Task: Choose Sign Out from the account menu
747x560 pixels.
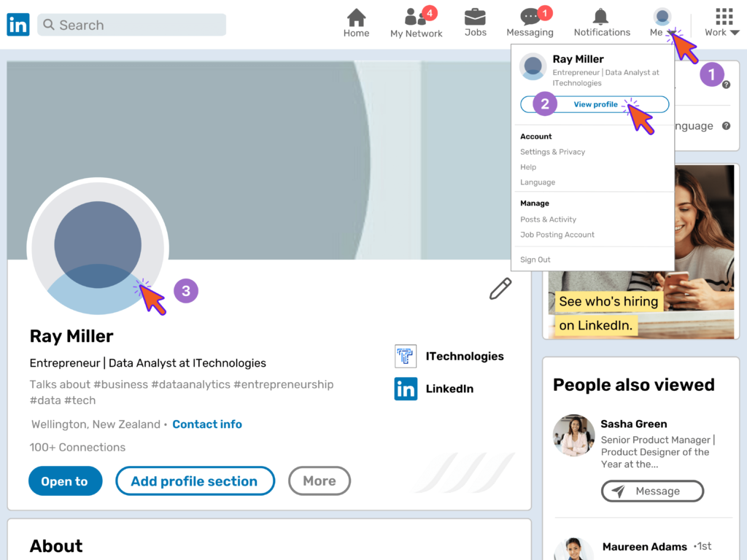Action: pos(535,259)
